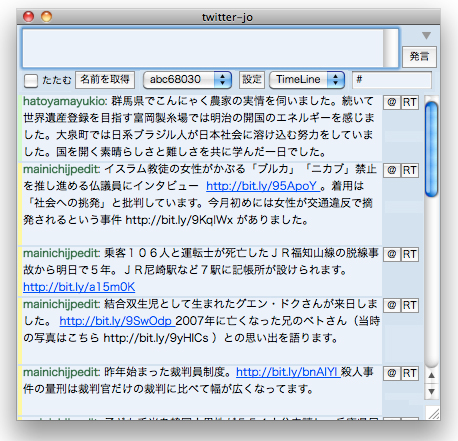This screenshot has height=441, width=458.
Task: Open the TimeLine view dropdown
Action: (x=307, y=80)
